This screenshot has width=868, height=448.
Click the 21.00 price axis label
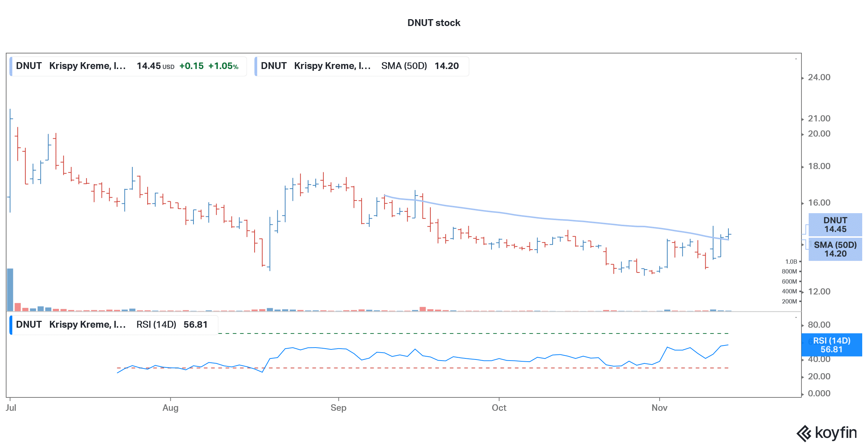tap(819, 119)
